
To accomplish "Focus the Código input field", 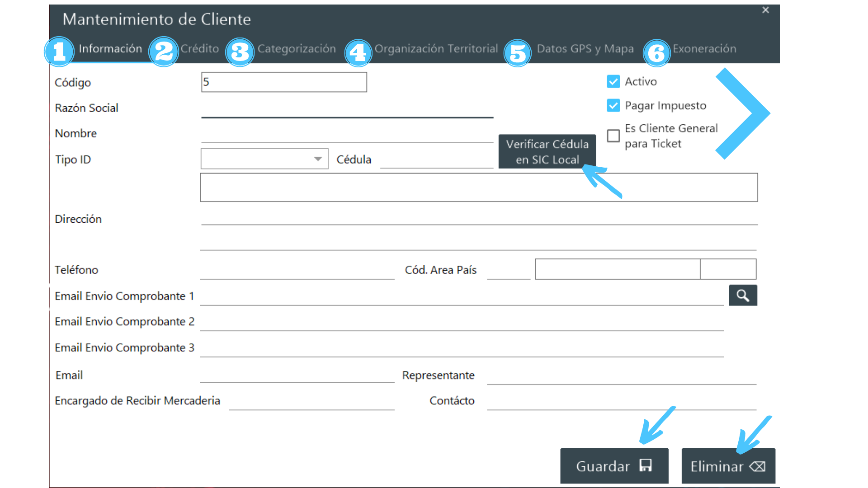I will (284, 82).
